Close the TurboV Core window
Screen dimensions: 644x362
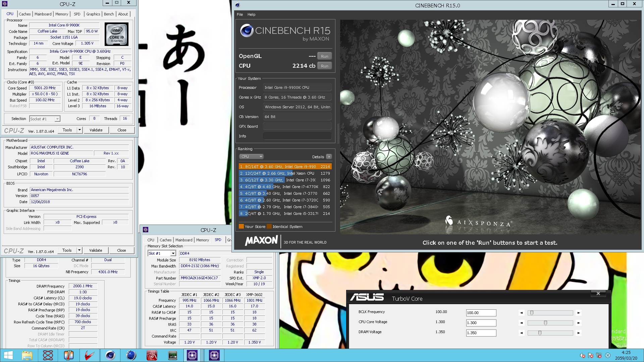[x=598, y=293]
